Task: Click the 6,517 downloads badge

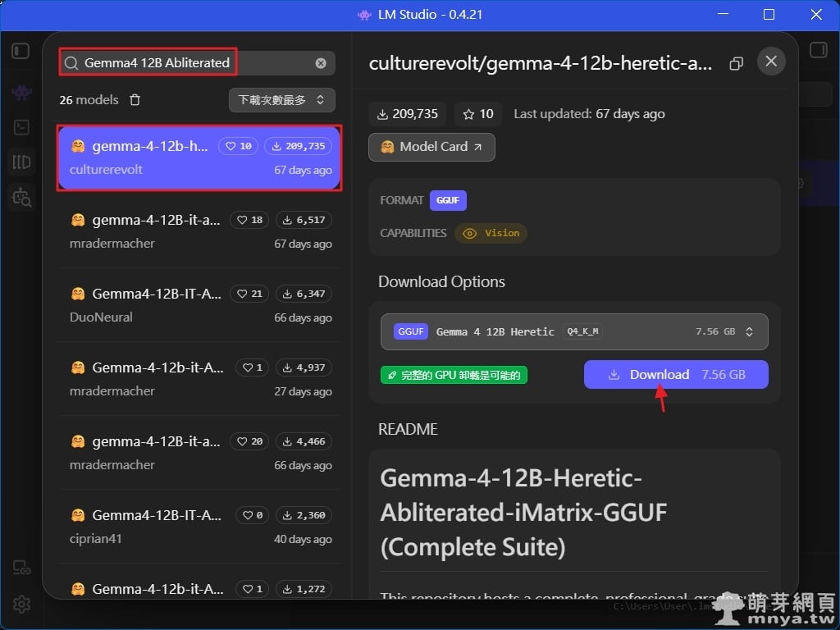Action: pyautogui.click(x=304, y=220)
